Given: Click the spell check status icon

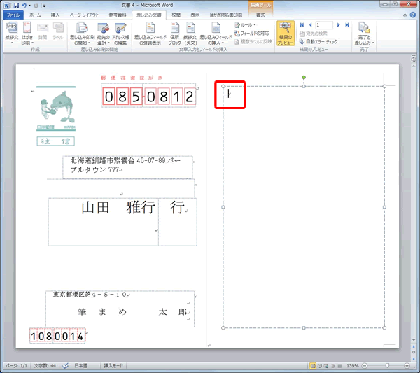Looking at the screenshot, I should [x=66, y=366].
